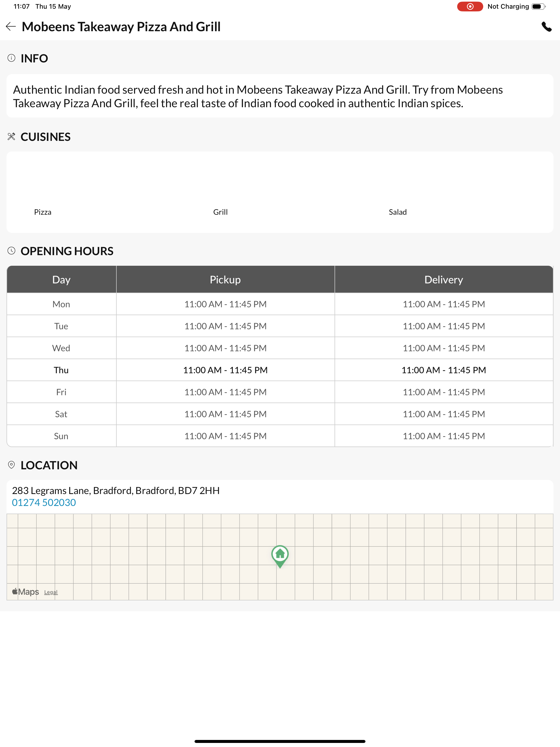Screen dimensions: 560x747
Task: Click the Day column header
Action: coord(61,279)
